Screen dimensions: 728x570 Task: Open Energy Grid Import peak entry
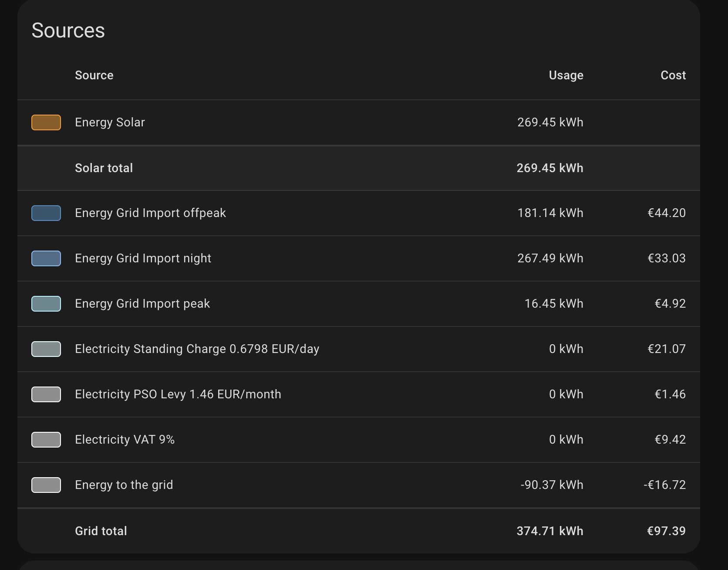click(x=359, y=304)
